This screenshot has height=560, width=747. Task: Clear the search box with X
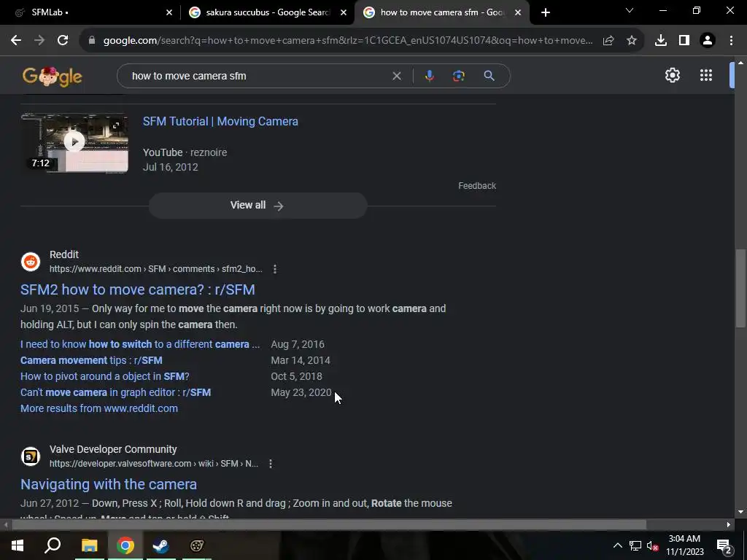click(396, 76)
